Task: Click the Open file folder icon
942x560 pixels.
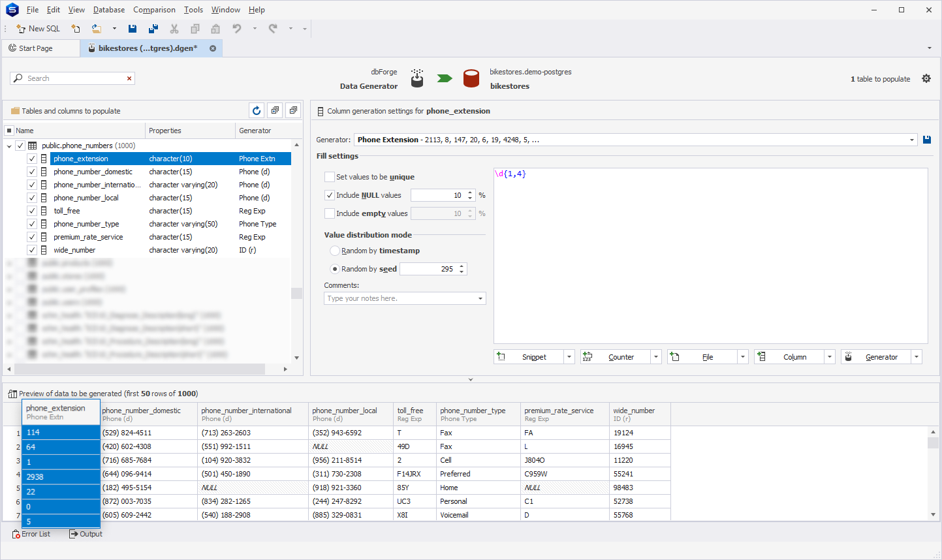Action: pyautogui.click(x=97, y=29)
